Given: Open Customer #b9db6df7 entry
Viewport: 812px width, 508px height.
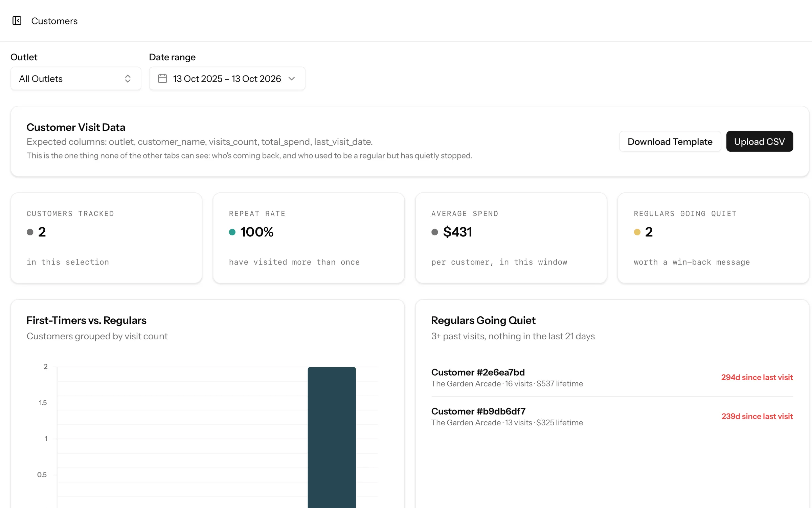Looking at the screenshot, I should (x=612, y=416).
